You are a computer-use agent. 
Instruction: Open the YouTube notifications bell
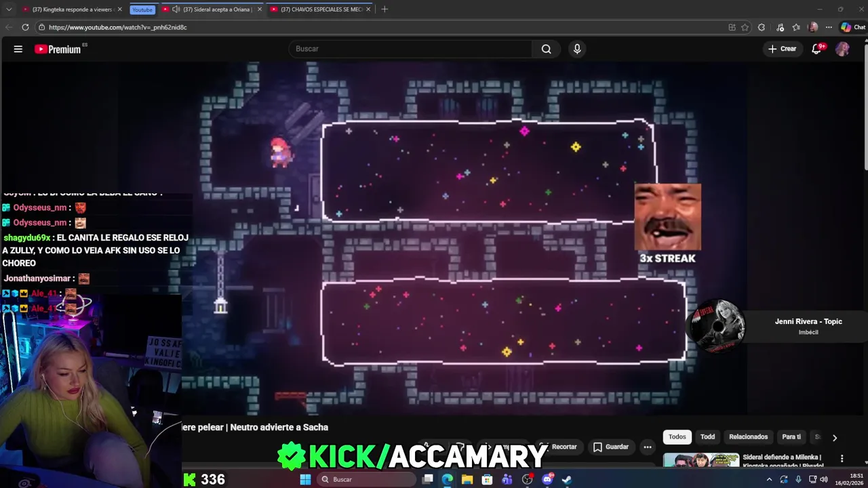pyautogui.click(x=817, y=49)
